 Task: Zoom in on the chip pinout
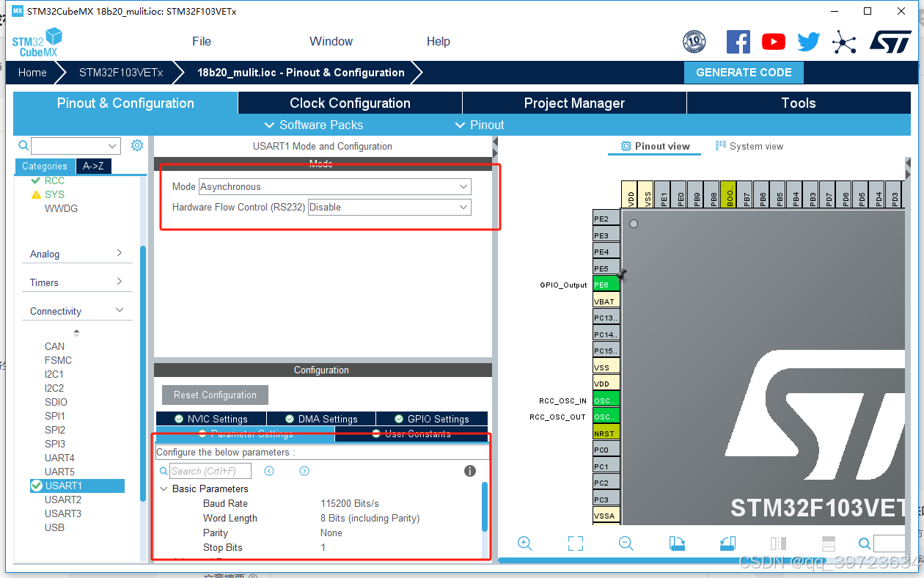525,544
